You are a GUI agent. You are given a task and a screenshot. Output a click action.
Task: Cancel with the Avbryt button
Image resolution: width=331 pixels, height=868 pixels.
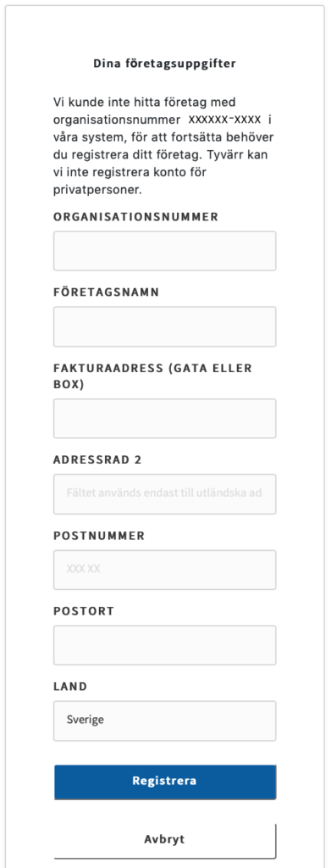(165, 840)
